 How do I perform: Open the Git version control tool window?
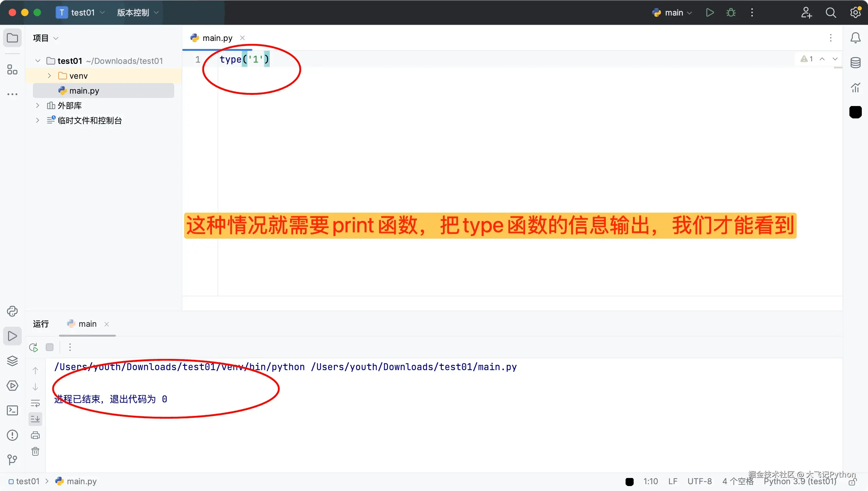[x=12, y=459]
